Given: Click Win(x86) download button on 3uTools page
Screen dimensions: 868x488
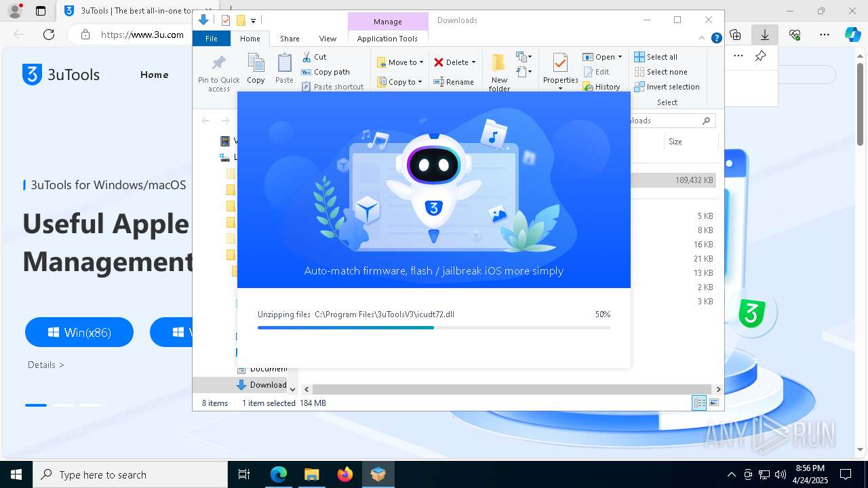Looking at the screenshot, I should click(79, 332).
